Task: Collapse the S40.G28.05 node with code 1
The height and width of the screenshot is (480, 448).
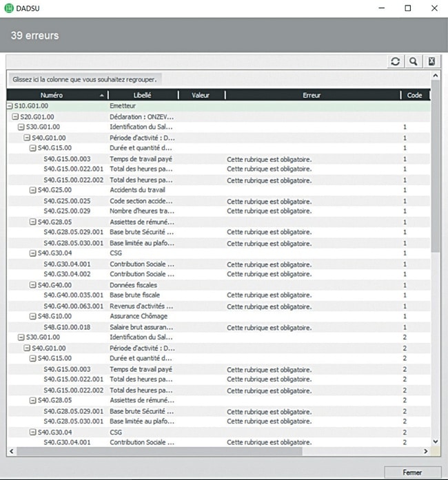Action: pos(33,222)
